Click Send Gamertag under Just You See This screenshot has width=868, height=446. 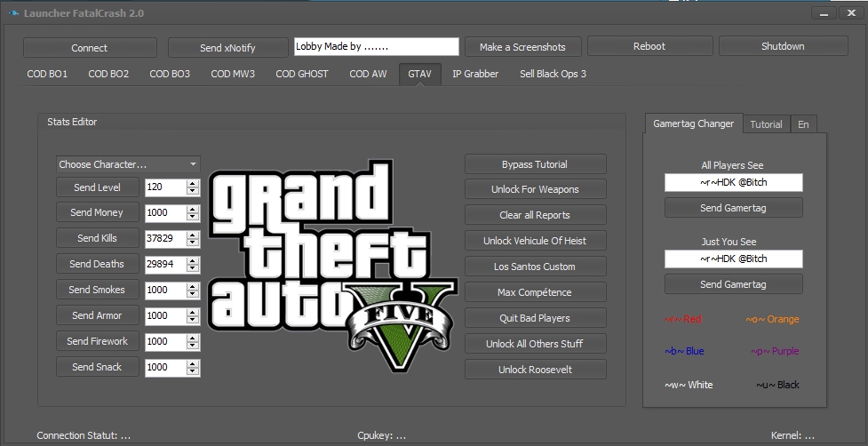[734, 284]
